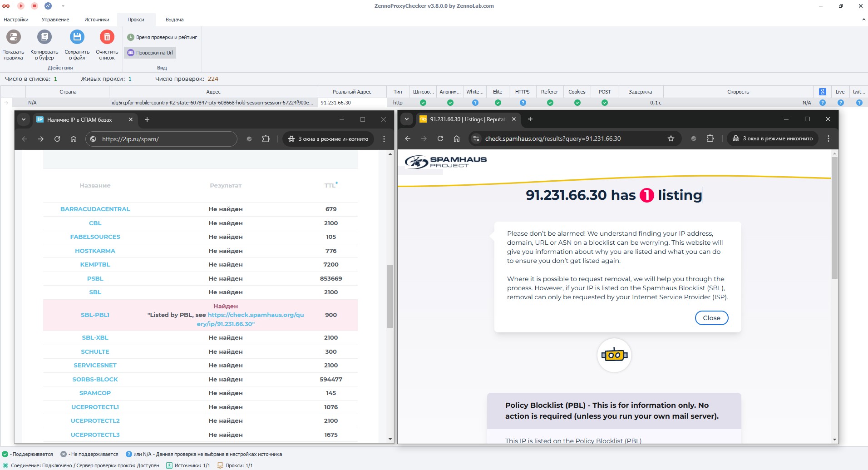Select the '91.231.66.30 | Listings' browser tab
The width and height of the screenshot is (868, 470).
tap(468, 119)
